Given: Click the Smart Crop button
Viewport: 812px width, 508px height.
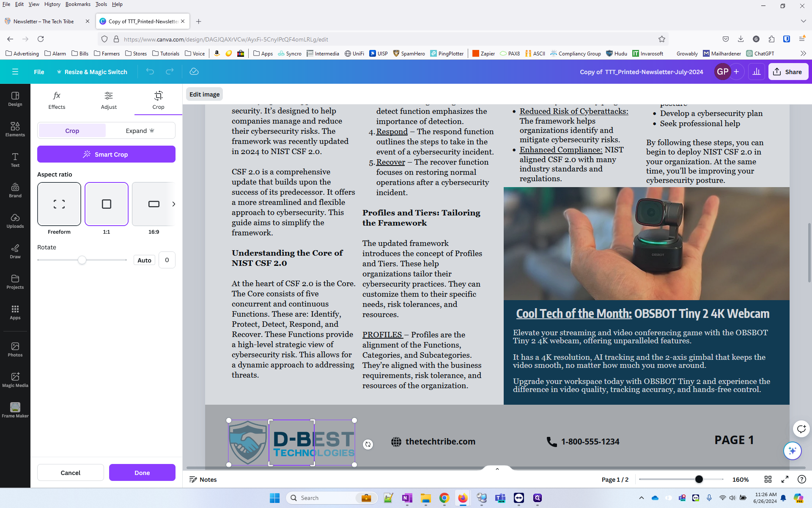Looking at the screenshot, I should (x=106, y=154).
